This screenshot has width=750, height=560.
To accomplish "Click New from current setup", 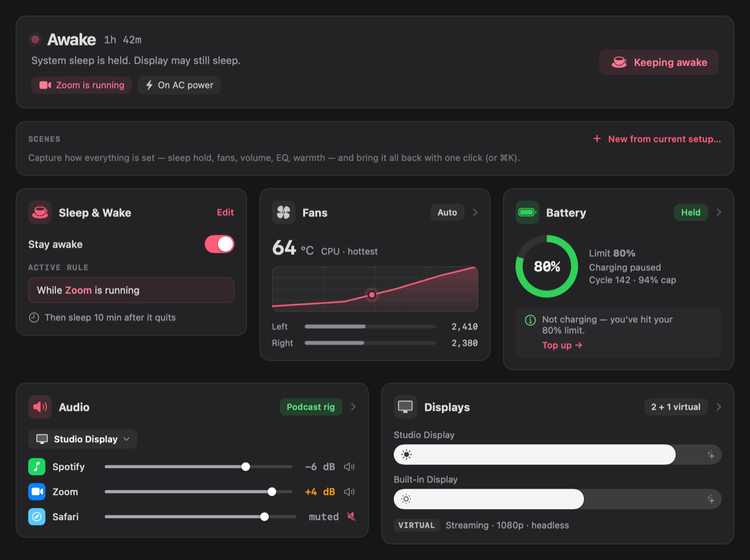I will (x=664, y=139).
